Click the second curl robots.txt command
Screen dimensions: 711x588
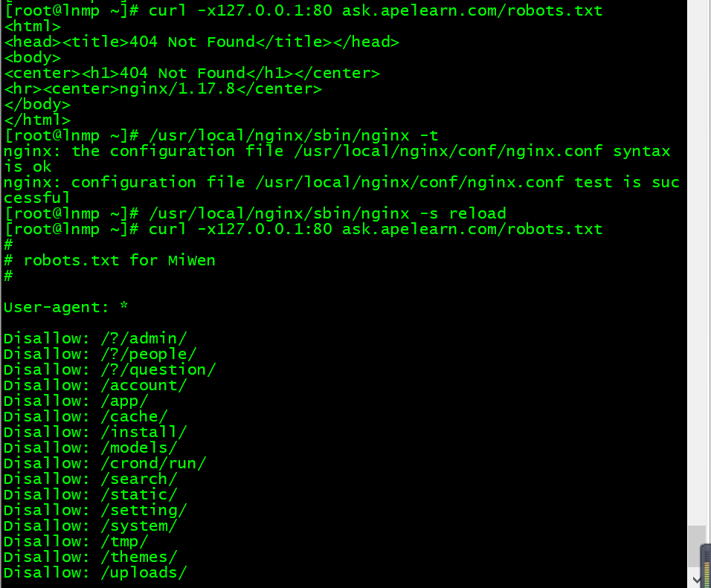(303, 229)
